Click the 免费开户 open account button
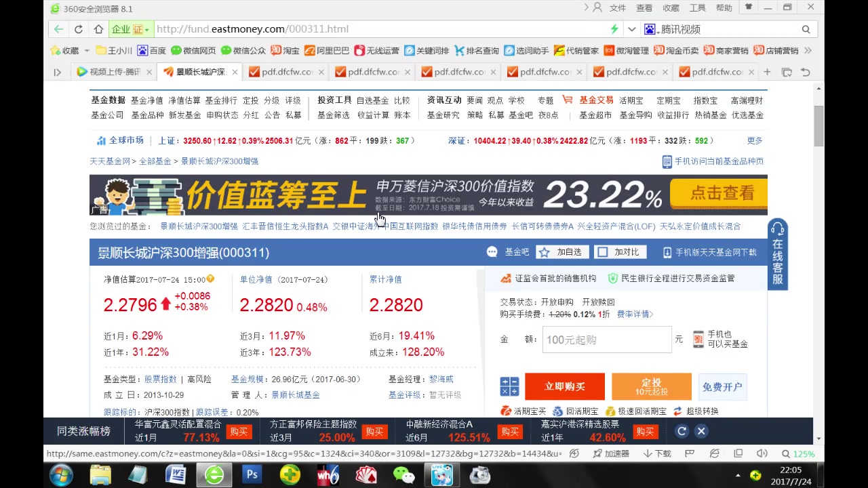Image resolution: width=868 pixels, height=488 pixels. pyautogui.click(x=722, y=387)
